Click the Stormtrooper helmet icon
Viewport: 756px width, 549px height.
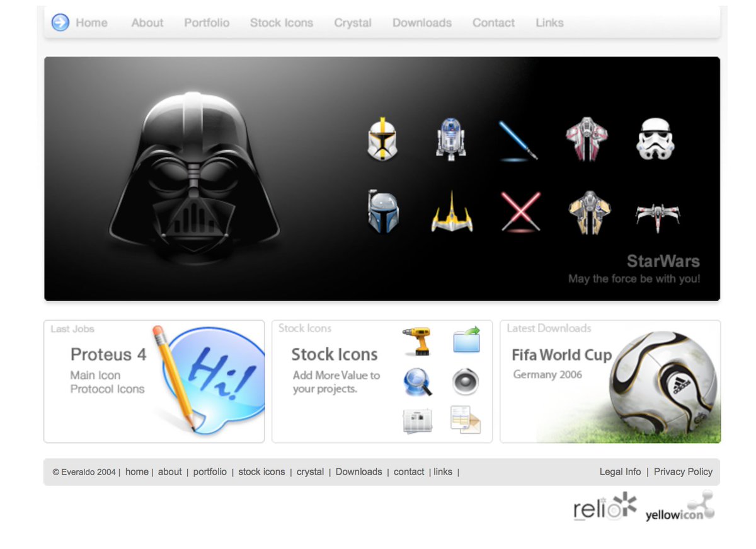point(655,138)
